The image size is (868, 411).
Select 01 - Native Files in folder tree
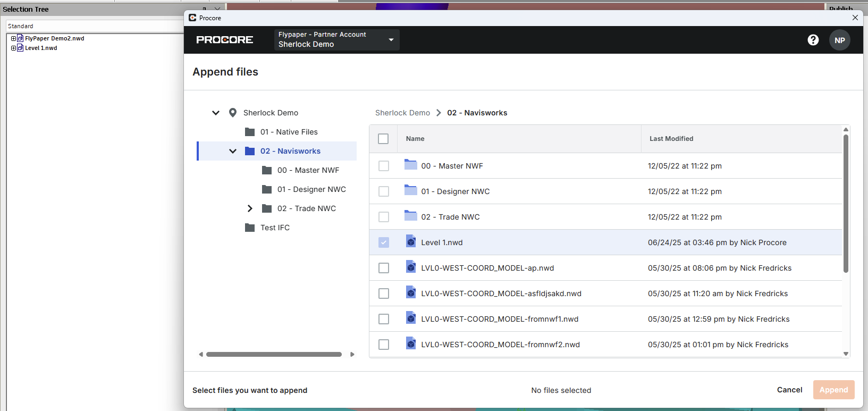(x=289, y=132)
